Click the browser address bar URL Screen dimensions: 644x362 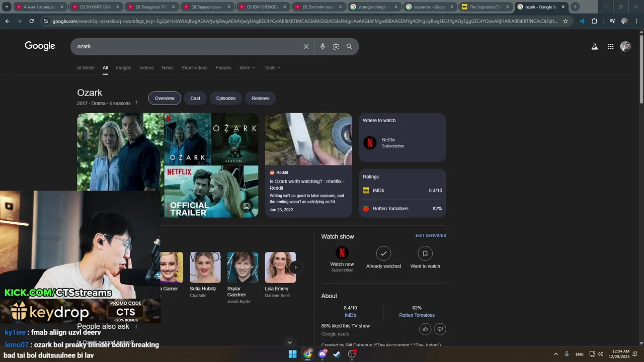(304, 21)
